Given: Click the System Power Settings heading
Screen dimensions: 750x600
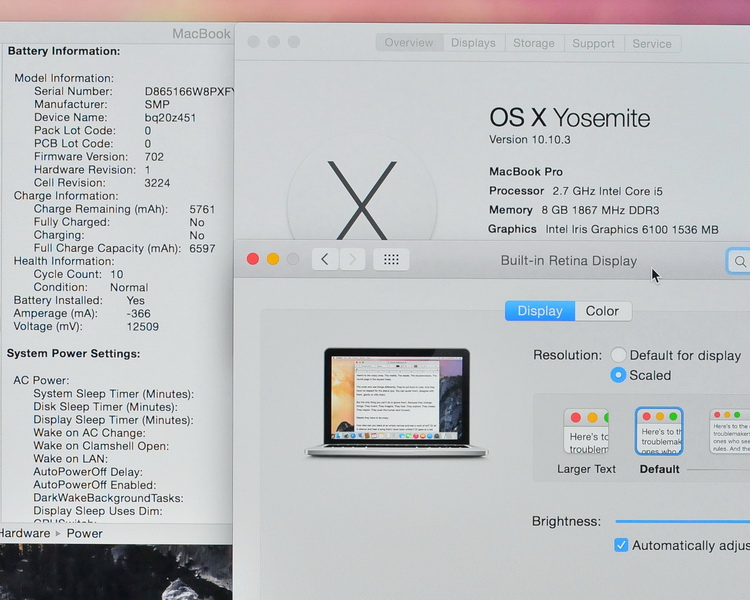Looking at the screenshot, I should click(x=73, y=354).
